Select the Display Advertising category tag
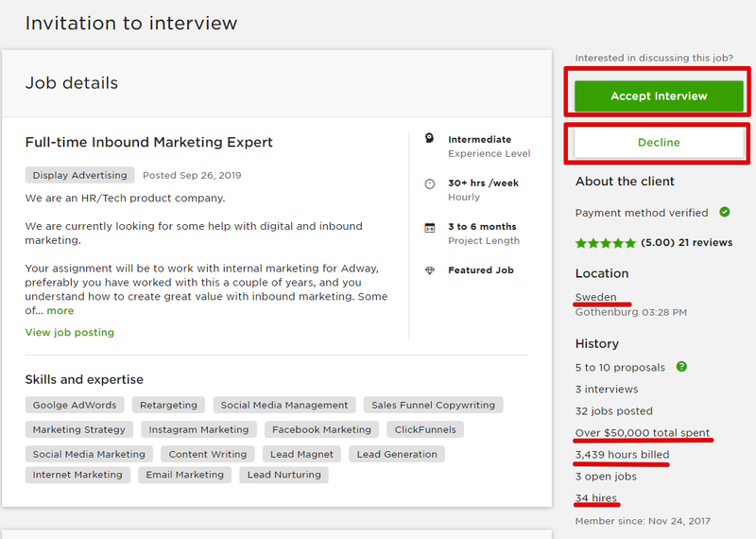Image resolution: width=756 pixels, height=539 pixels. [x=80, y=175]
